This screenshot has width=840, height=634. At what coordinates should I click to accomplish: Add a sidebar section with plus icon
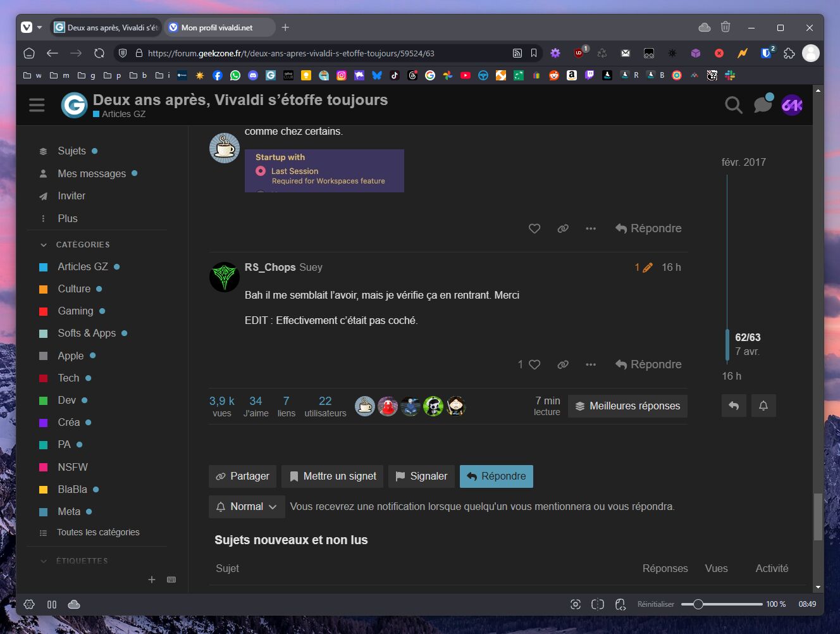[x=152, y=580]
